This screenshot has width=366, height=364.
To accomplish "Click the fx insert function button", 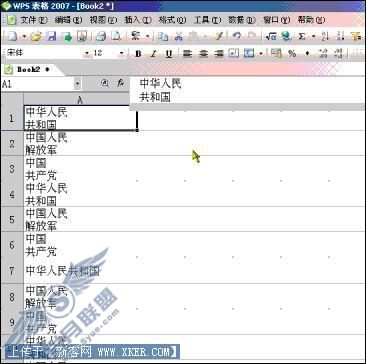I will click(120, 84).
